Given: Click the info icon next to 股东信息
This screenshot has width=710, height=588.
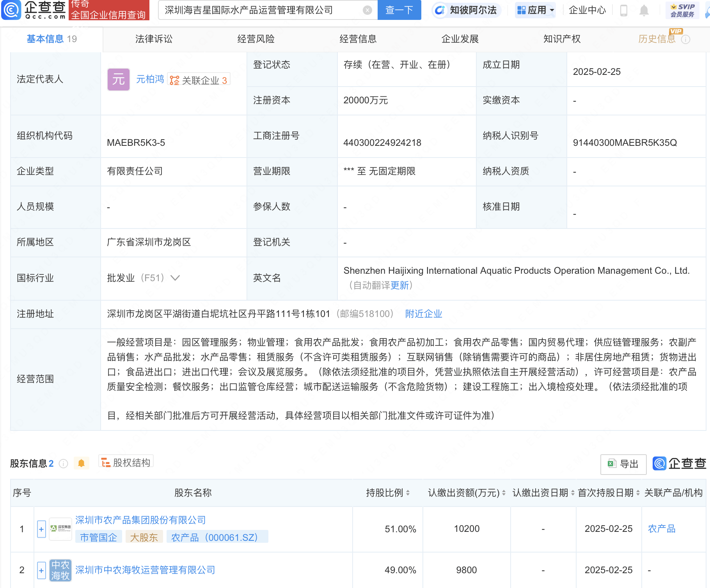Looking at the screenshot, I should coord(63,463).
